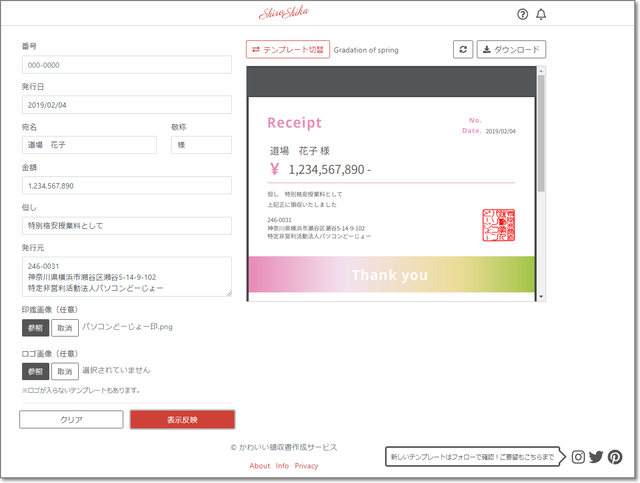Viewport: 640px width, 483px height.
Task: Click the ダウンロード button
Action: coord(512,49)
